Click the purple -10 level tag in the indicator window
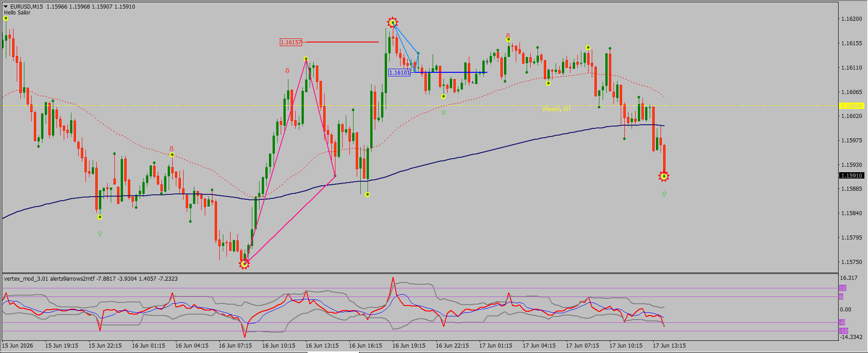Image resolution: width=868 pixels, height=353 pixels. click(x=844, y=331)
